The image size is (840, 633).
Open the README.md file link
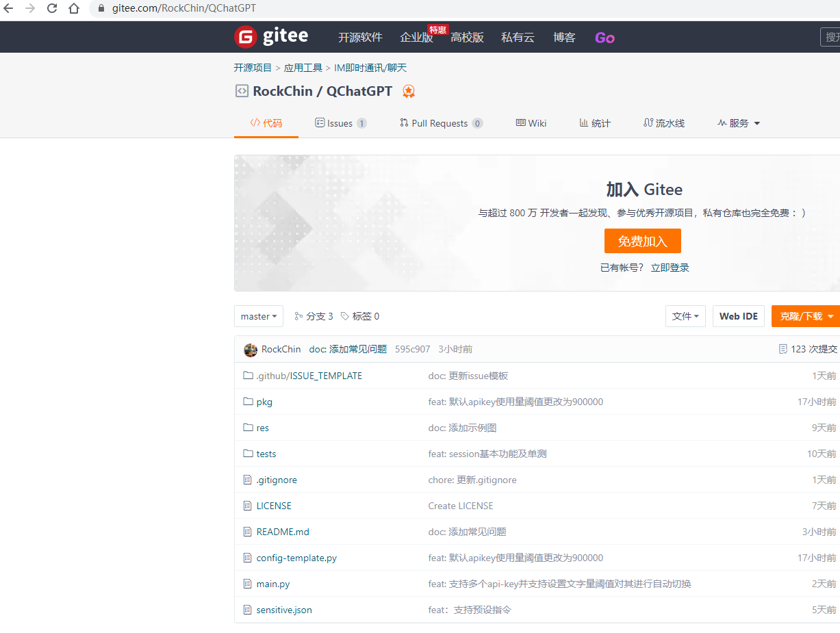(283, 532)
